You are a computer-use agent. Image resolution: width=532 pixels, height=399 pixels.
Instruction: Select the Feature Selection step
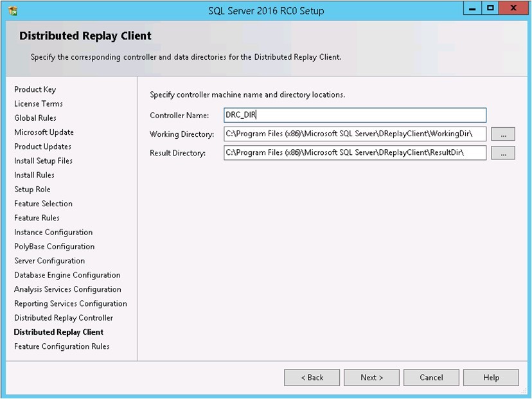pyautogui.click(x=43, y=203)
